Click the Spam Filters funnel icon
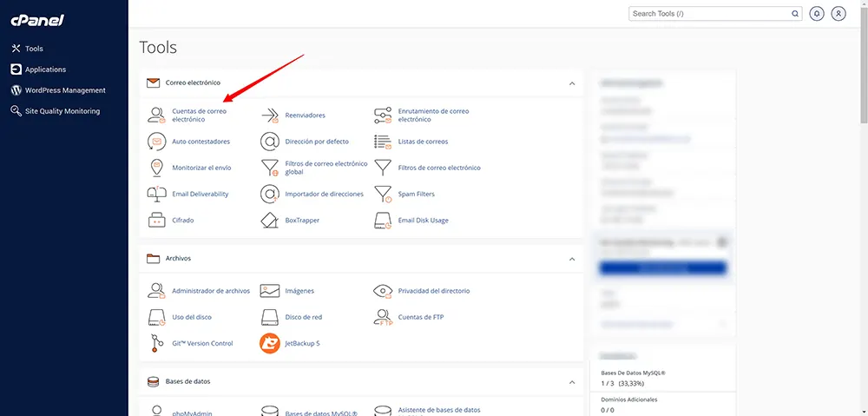868x416 pixels. [x=383, y=194]
